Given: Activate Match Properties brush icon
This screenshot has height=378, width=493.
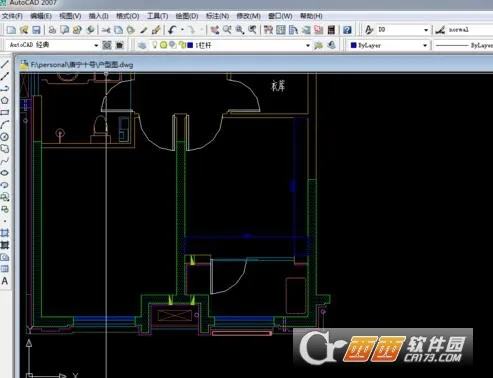Looking at the screenshot, I should [x=144, y=30].
